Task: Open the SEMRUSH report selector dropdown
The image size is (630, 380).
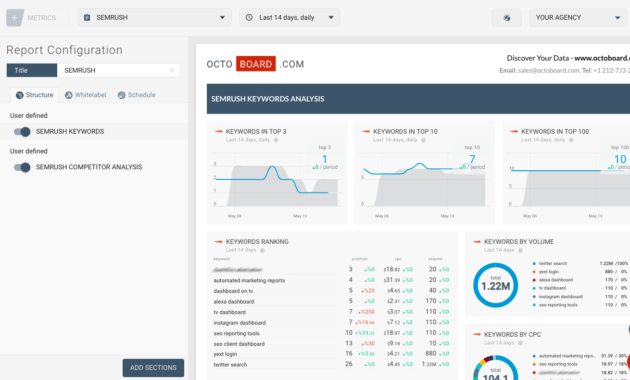Action: click(x=155, y=18)
